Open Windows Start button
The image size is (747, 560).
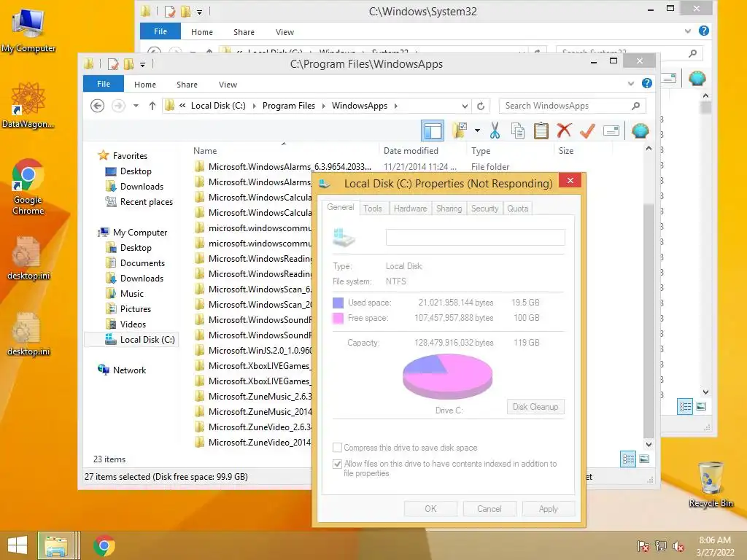tap(18, 545)
